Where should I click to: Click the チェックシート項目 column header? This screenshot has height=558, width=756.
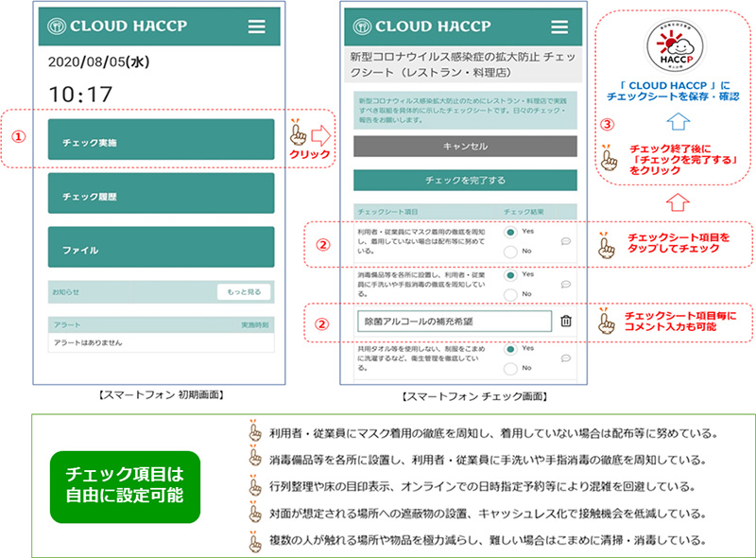(x=387, y=212)
